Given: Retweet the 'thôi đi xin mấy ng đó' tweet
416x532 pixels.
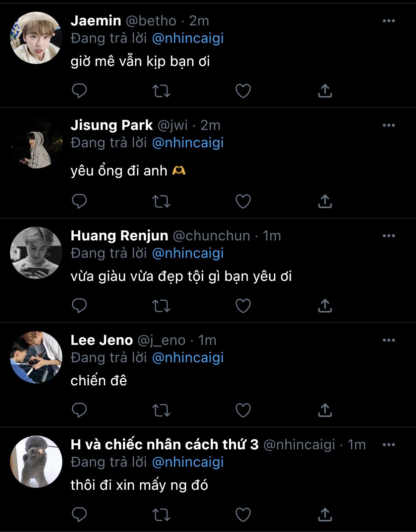Looking at the screenshot, I should click(161, 515).
